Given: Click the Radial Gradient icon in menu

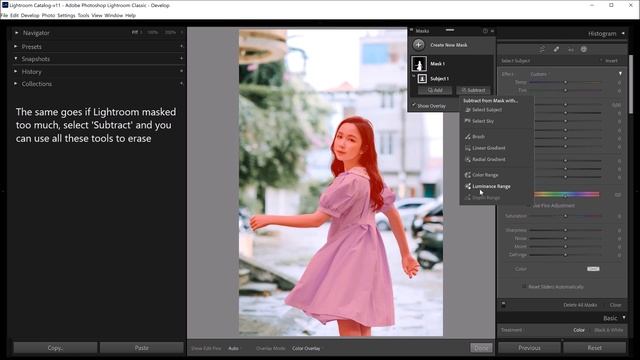Looking at the screenshot, I should [x=467, y=159].
